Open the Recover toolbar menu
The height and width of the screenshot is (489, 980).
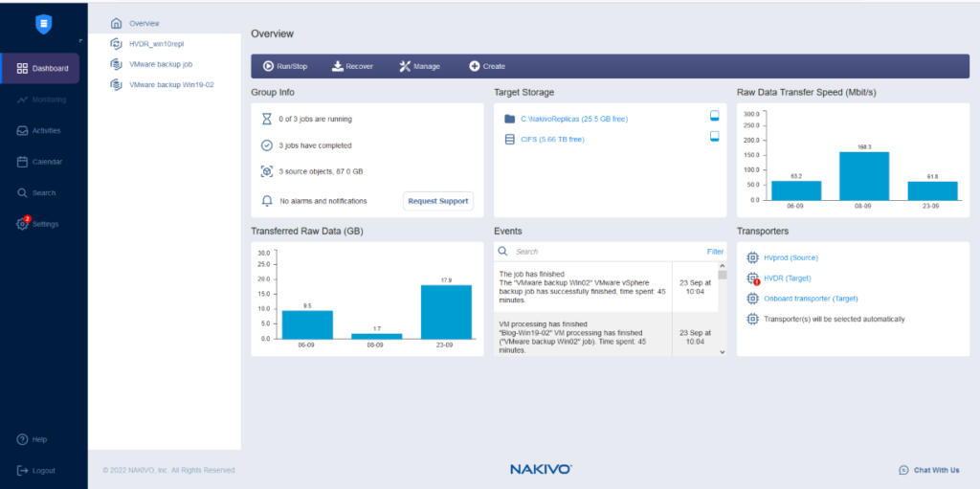coord(352,66)
